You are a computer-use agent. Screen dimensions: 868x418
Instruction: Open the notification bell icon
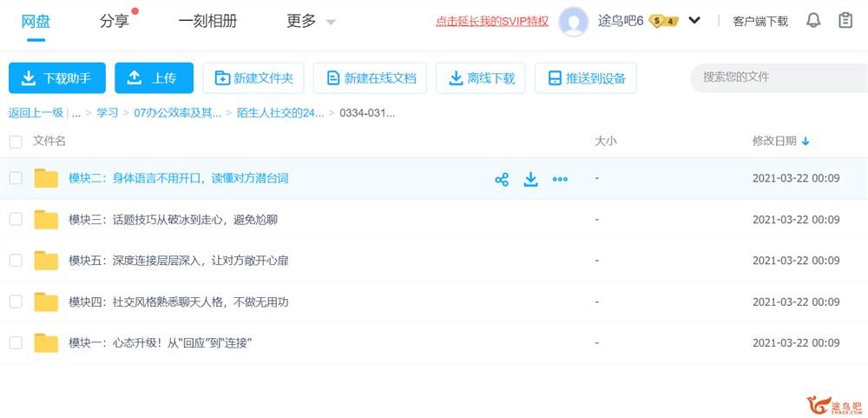[x=813, y=21]
